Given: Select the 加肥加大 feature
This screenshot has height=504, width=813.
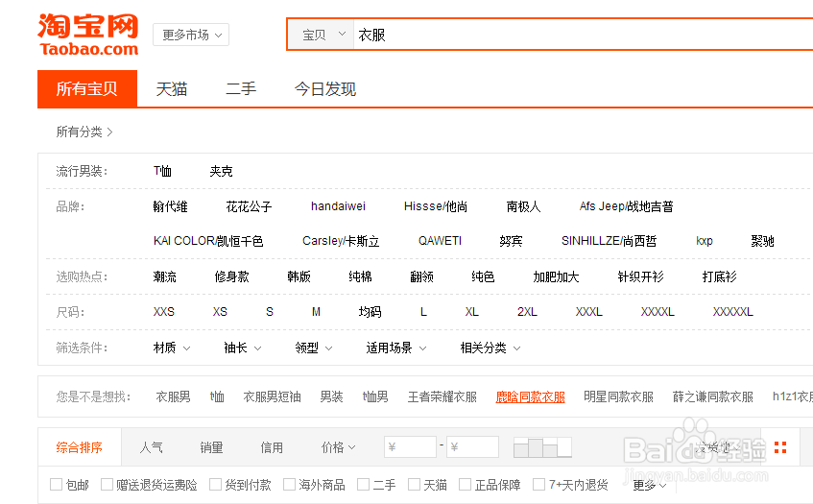Looking at the screenshot, I should 556,276.
